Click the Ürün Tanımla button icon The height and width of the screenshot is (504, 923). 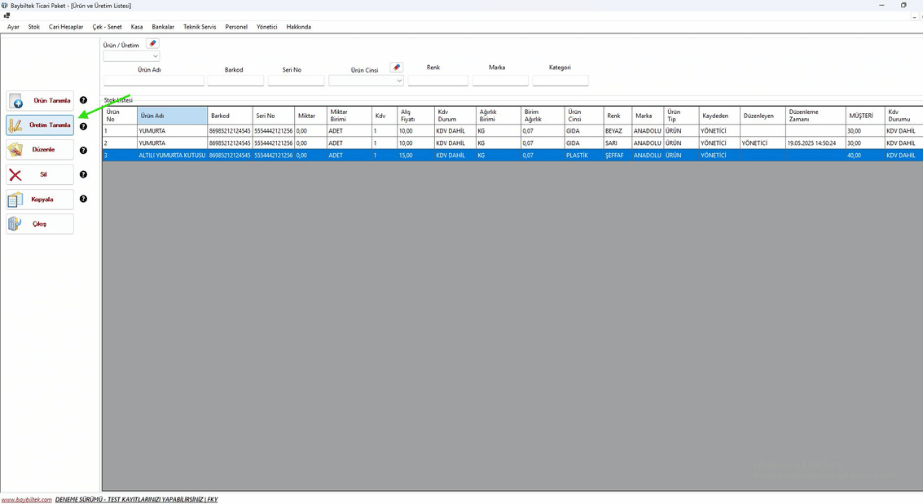[x=17, y=101]
